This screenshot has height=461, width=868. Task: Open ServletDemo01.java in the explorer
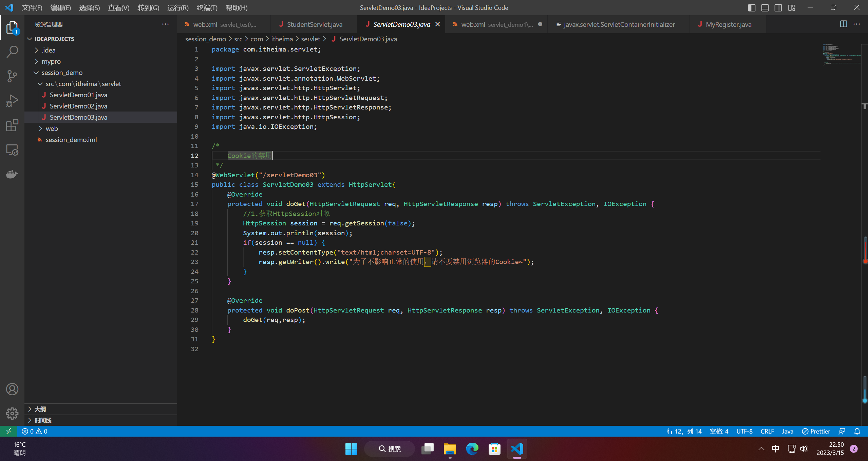[78, 95]
